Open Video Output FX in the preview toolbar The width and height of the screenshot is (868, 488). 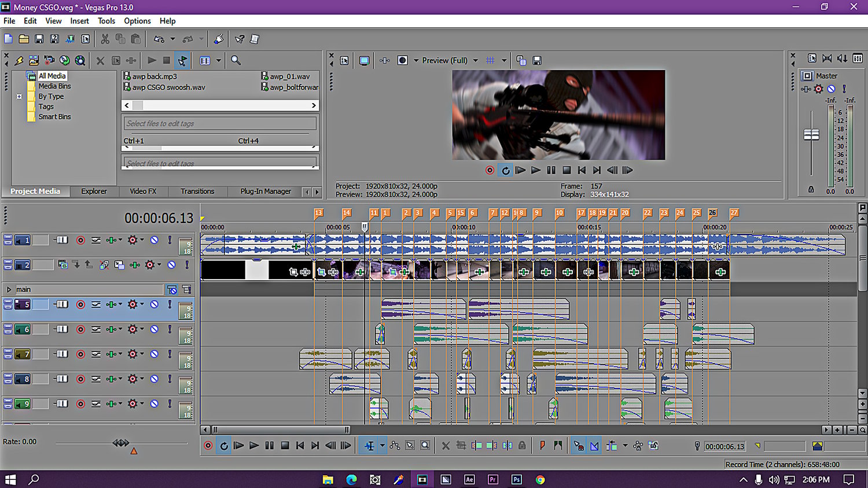tap(385, 60)
